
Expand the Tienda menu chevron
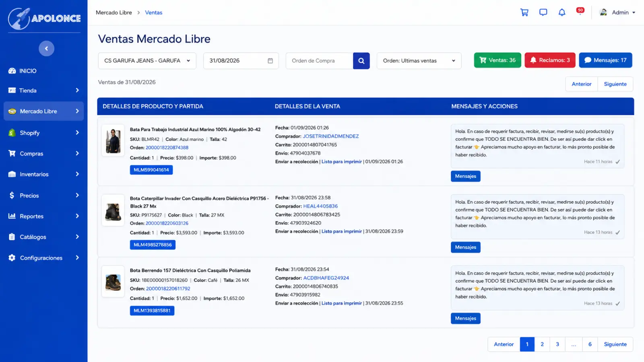click(77, 90)
